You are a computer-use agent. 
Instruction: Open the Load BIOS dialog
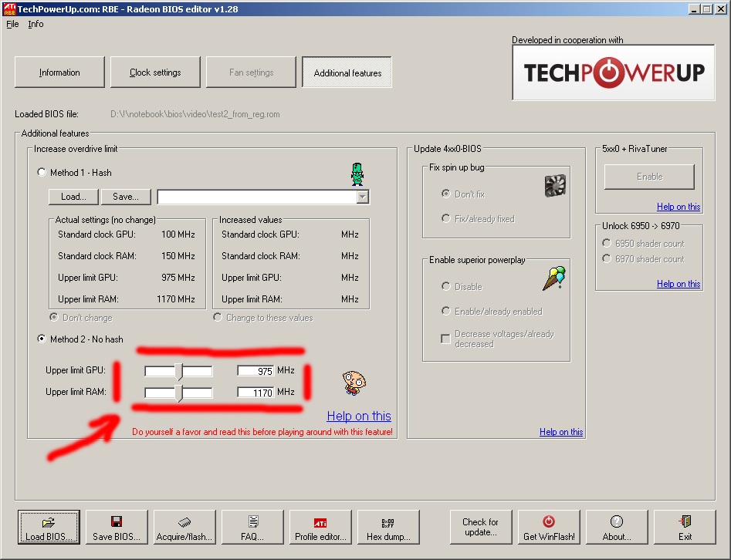49,528
